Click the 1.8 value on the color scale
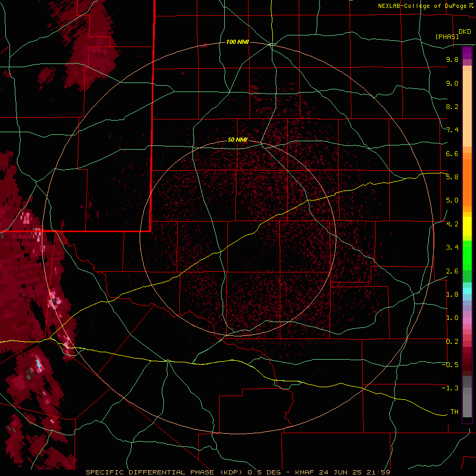The width and height of the screenshot is (476, 476). (452, 295)
